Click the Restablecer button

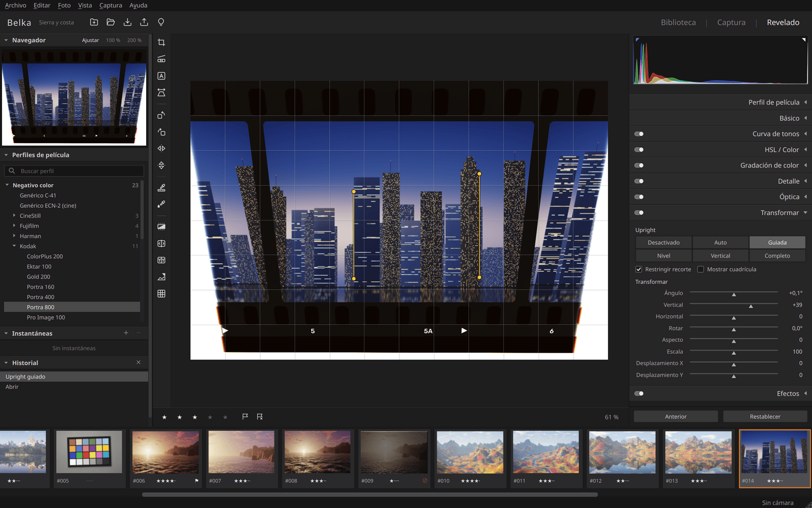click(765, 417)
